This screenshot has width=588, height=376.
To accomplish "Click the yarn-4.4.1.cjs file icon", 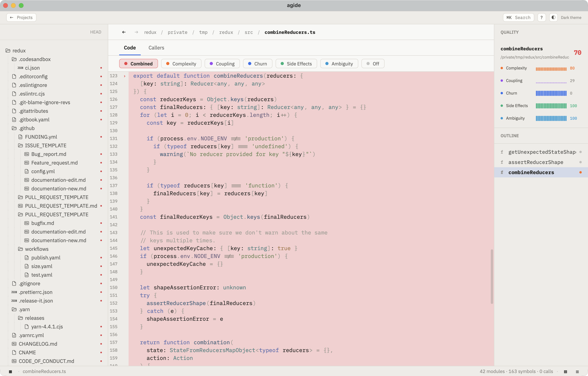I will click(x=27, y=327).
